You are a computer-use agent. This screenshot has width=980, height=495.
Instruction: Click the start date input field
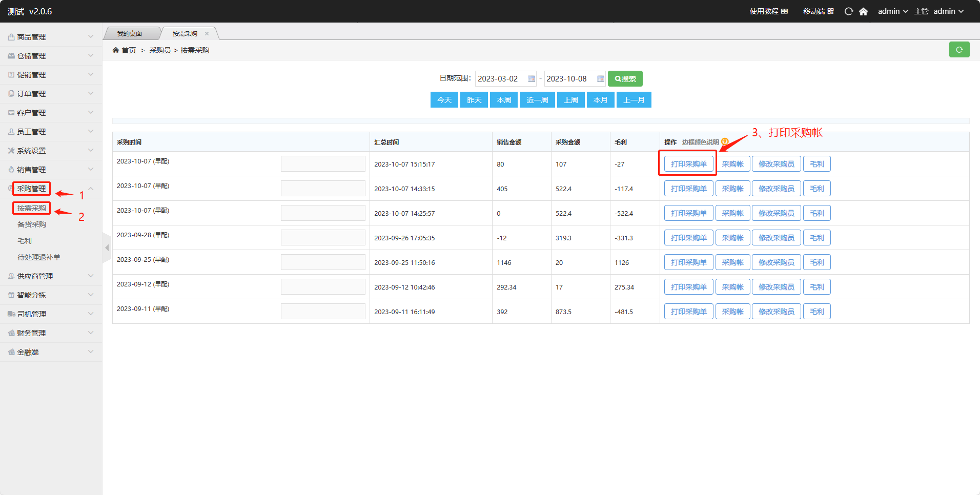[500, 79]
